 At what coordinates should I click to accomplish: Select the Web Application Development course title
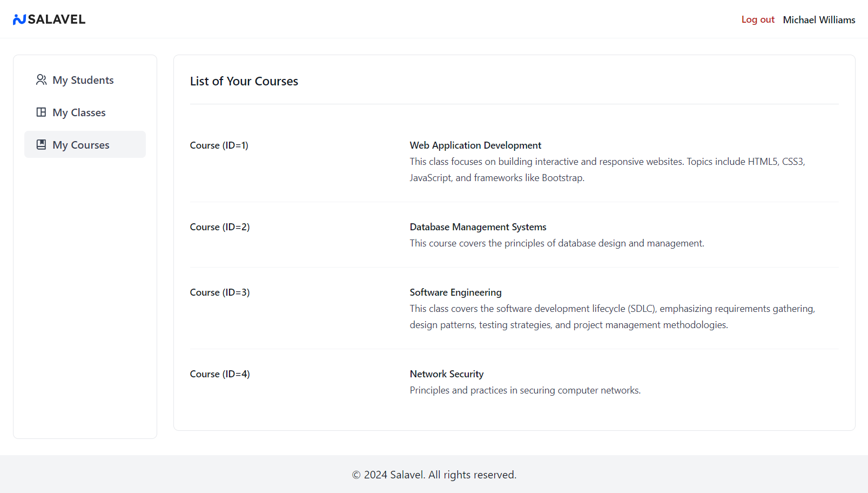click(x=475, y=145)
